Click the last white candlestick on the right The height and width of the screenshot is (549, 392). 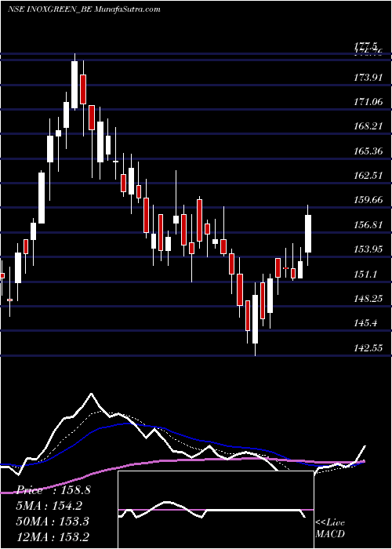[x=308, y=234]
